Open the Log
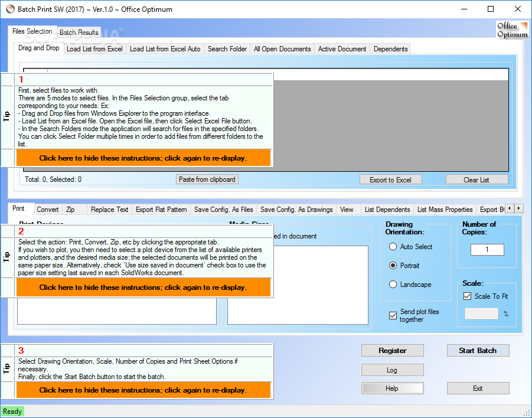Screen dimensions: 532x418 [392, 370]
